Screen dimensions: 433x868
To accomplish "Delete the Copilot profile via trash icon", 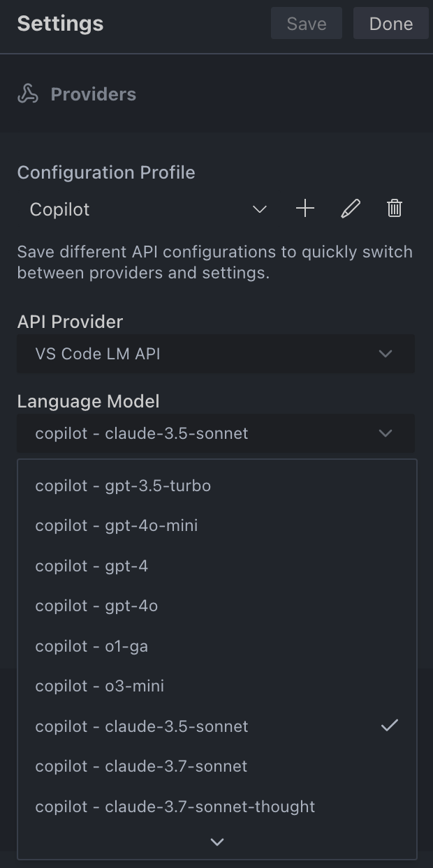I will coord(395,209).
